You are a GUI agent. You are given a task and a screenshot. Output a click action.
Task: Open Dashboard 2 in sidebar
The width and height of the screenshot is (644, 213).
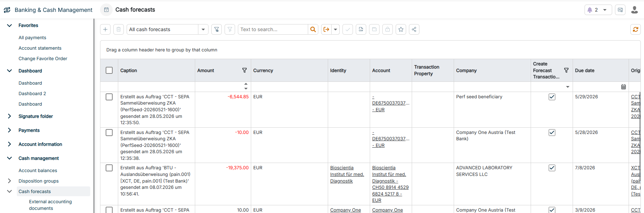32,93
